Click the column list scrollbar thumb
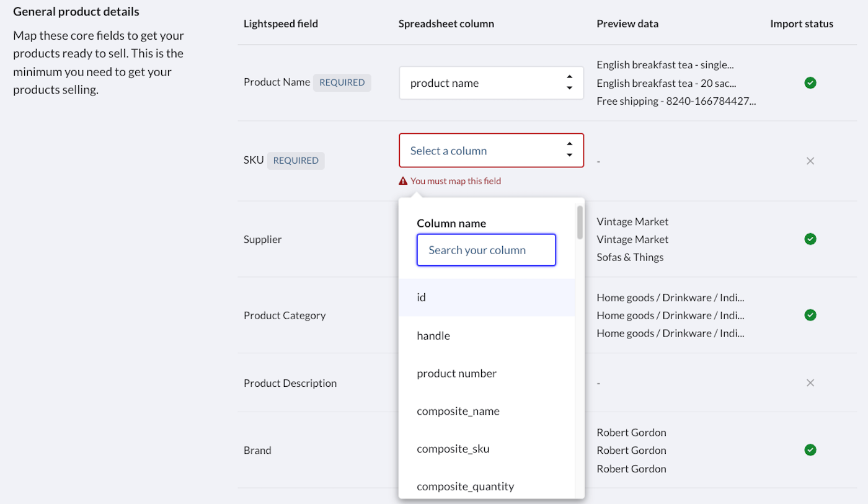This screenshot has height=504, width=868. point(580,223)
